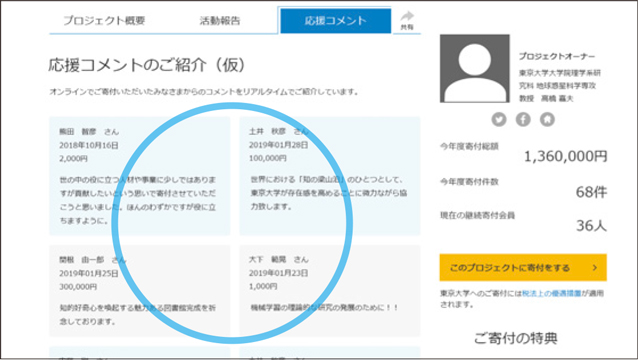Open the project owner's homepage icon
Image resolution: width=638 pixels, height=360 pixels.
coord(547,119)
